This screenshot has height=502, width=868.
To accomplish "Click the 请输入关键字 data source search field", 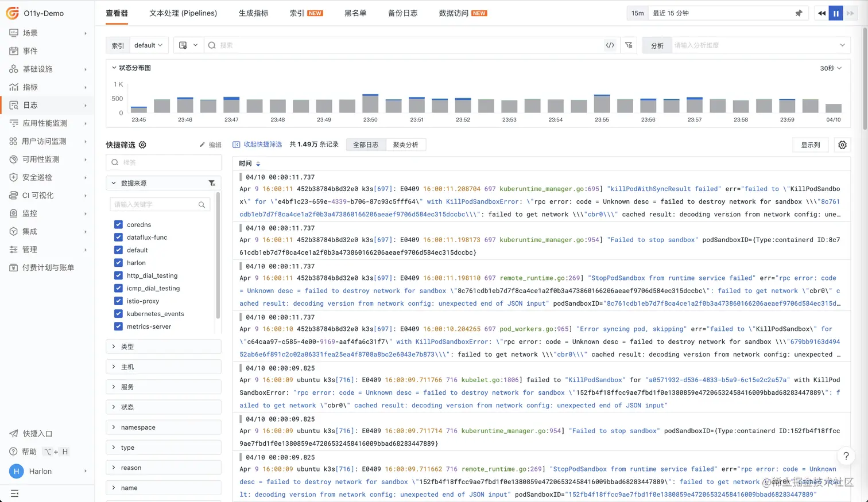I will pos(160,205).
